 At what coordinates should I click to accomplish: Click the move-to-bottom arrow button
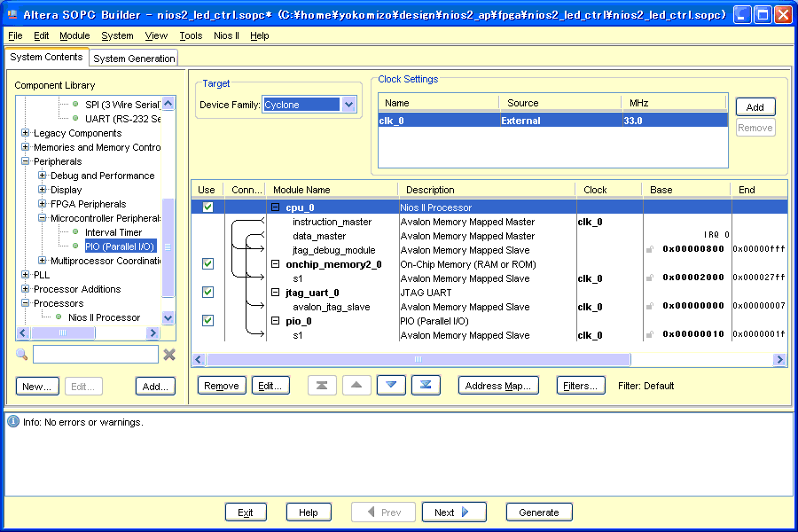click(426, 386)
